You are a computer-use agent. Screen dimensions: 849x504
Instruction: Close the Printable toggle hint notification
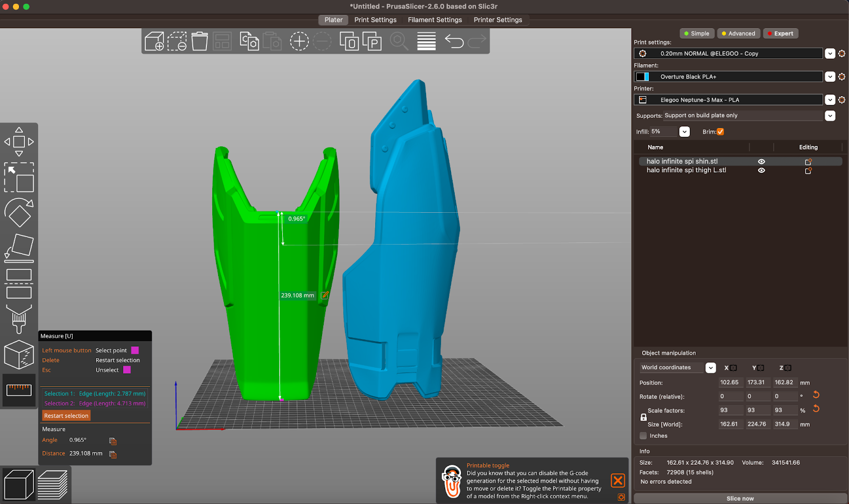click(618, 481)
